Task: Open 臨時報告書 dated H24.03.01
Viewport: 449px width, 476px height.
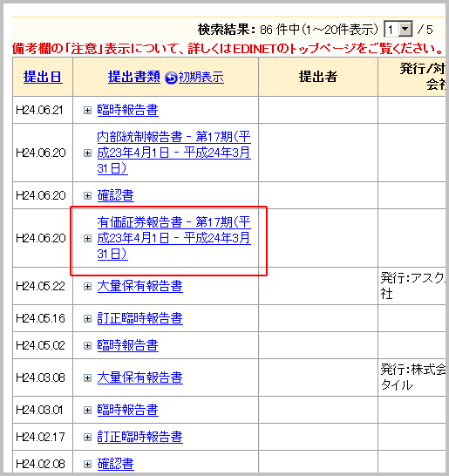Action: coord(127,410)
